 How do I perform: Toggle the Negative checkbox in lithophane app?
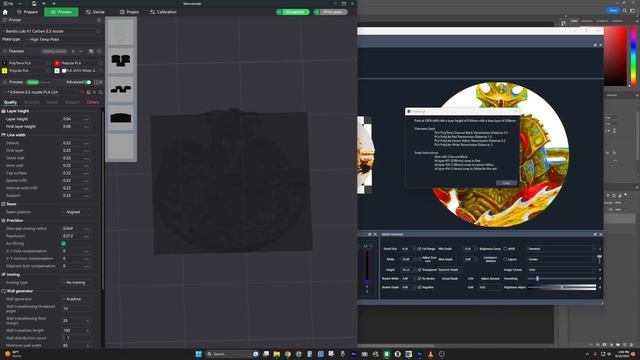419,287
